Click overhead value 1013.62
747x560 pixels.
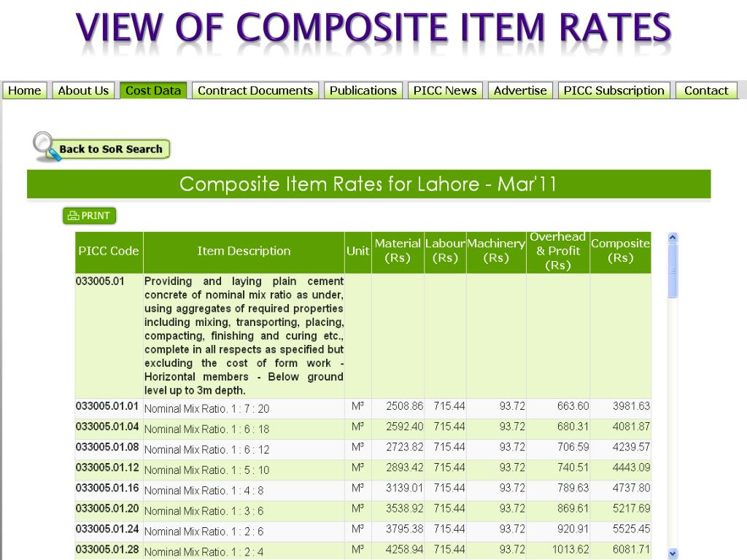pos(570,550)
